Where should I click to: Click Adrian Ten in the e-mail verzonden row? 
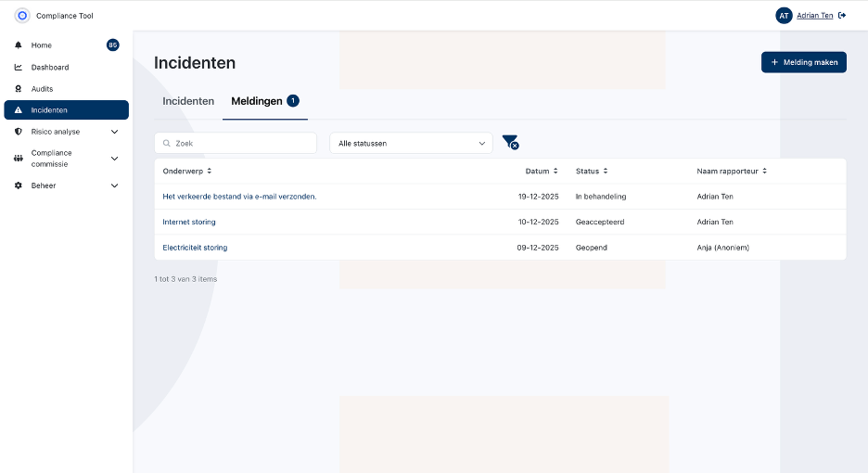715,197
